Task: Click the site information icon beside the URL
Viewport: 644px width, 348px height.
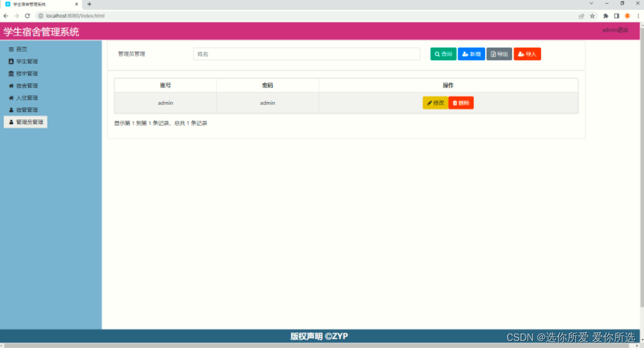Action: (x=41, y=16)
